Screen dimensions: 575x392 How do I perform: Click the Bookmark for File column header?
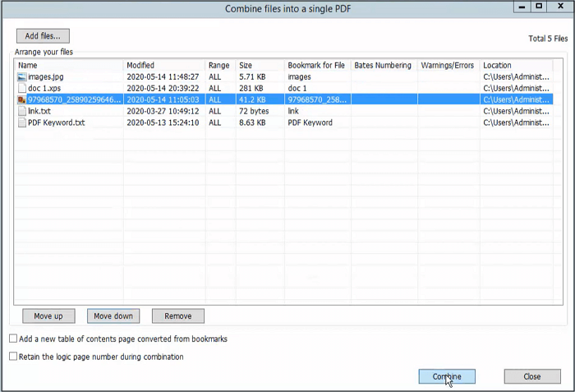click(x=318, y=66)
